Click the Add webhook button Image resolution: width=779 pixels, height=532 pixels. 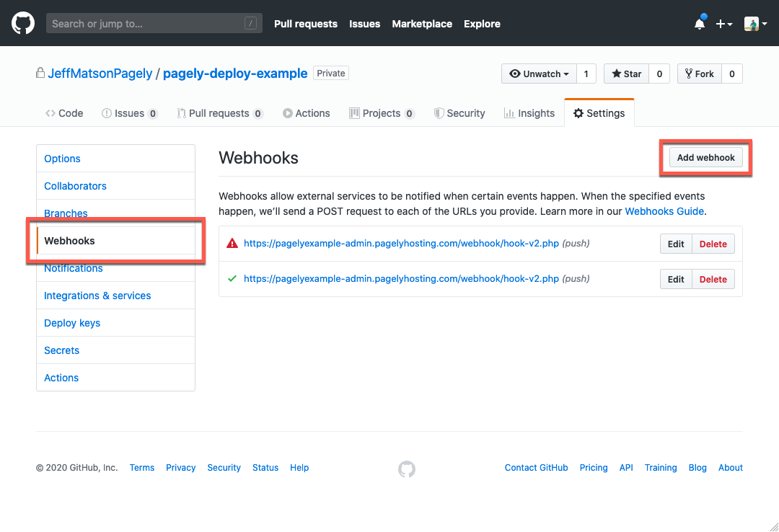[x=705, y=157]
